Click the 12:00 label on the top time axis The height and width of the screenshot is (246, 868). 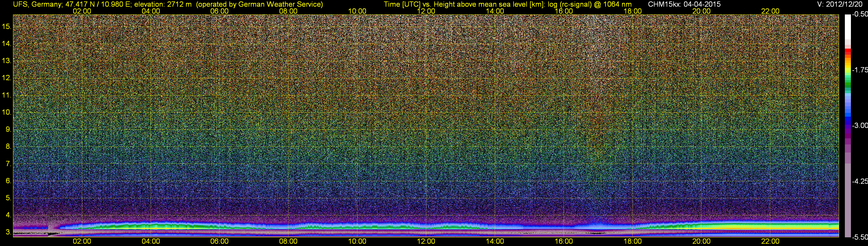[426, 11]
